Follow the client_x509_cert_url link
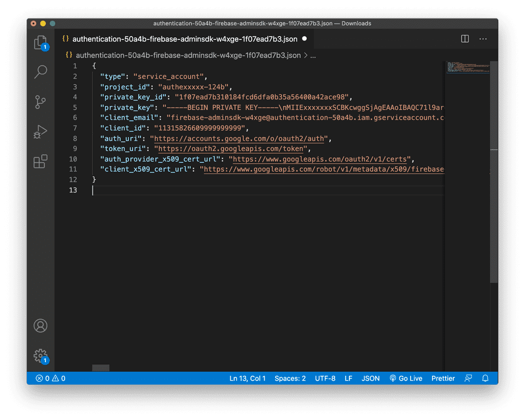Viewport: 525px width, 420px height. point(324,169)
